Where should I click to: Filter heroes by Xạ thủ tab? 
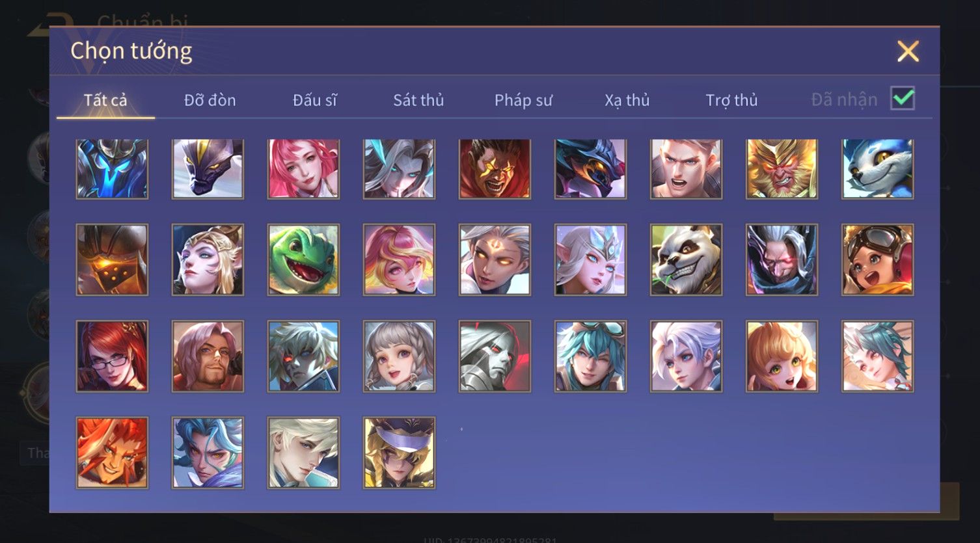(627, 100)
